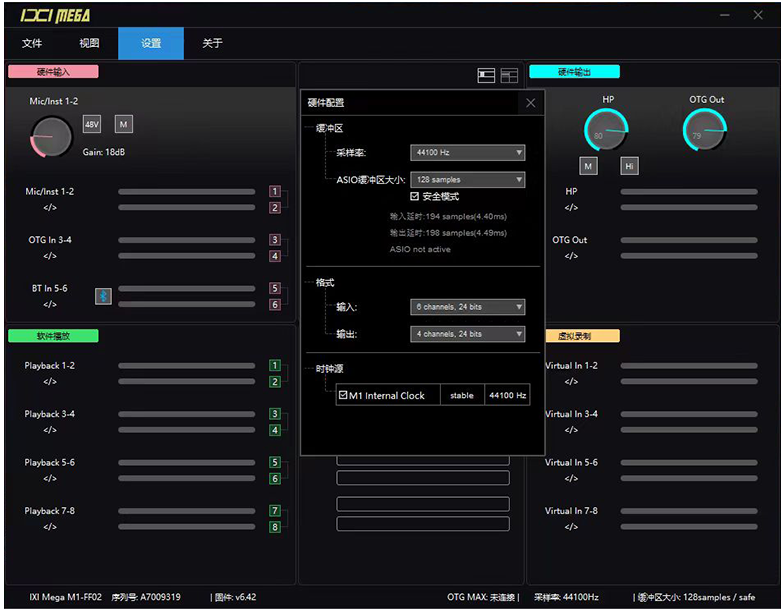This screenshot has height=609, width=782.
Task: Select the orange 虚拟录制 virtual recording header
Action: point(583,336)
